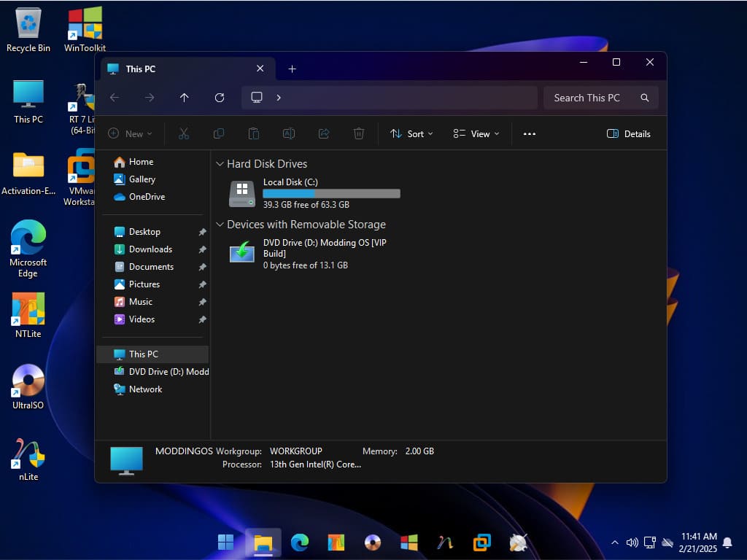Open Activation folder on desktop
The image size is (747, 560).
pos(28,174)
